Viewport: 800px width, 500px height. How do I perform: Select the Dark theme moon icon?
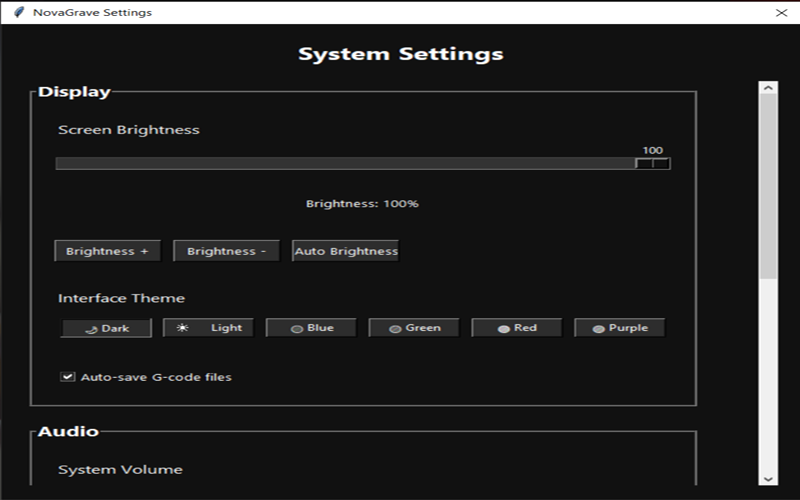pos(91,329)
